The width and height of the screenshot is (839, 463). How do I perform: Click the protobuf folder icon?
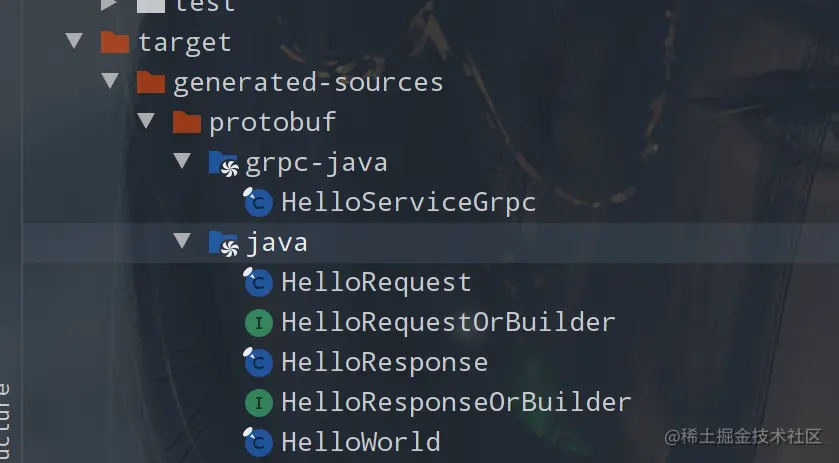click(x=187, y=123)
